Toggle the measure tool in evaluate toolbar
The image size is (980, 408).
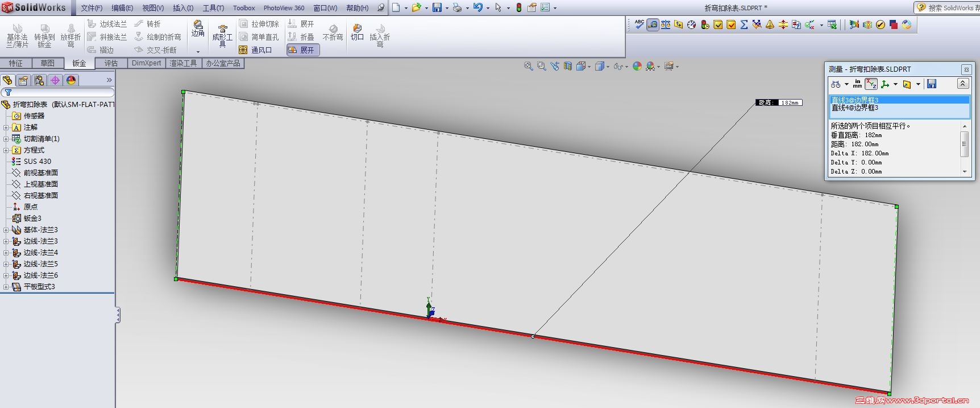pyautogui.click(x=653, y=24)
